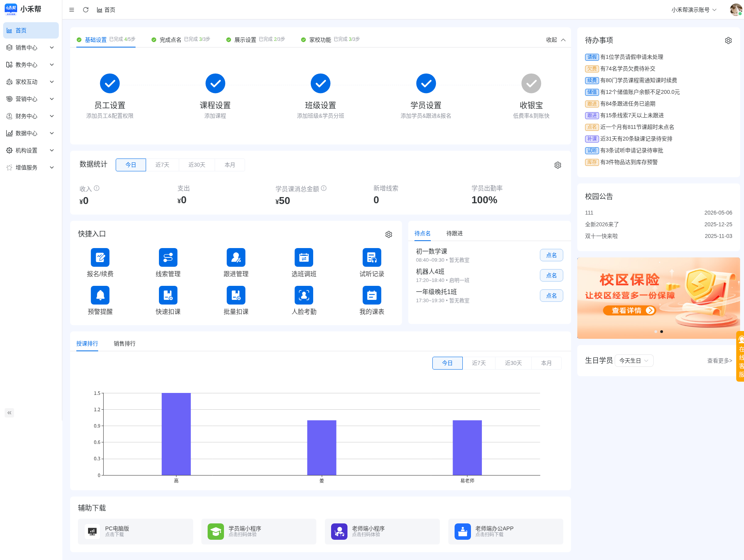Open the 预警提醒 bell icon
Screen dimensions: 744x560
(x=100, y=295)
